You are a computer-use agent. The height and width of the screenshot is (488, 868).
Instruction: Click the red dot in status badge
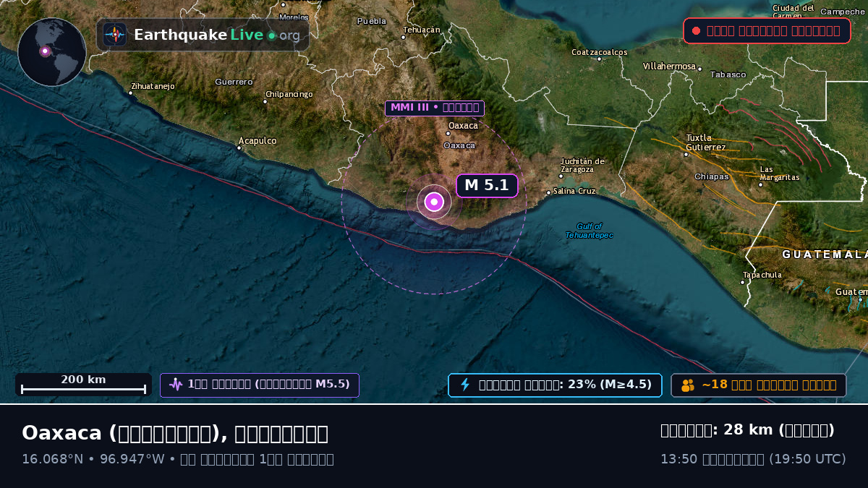(696, 30)
